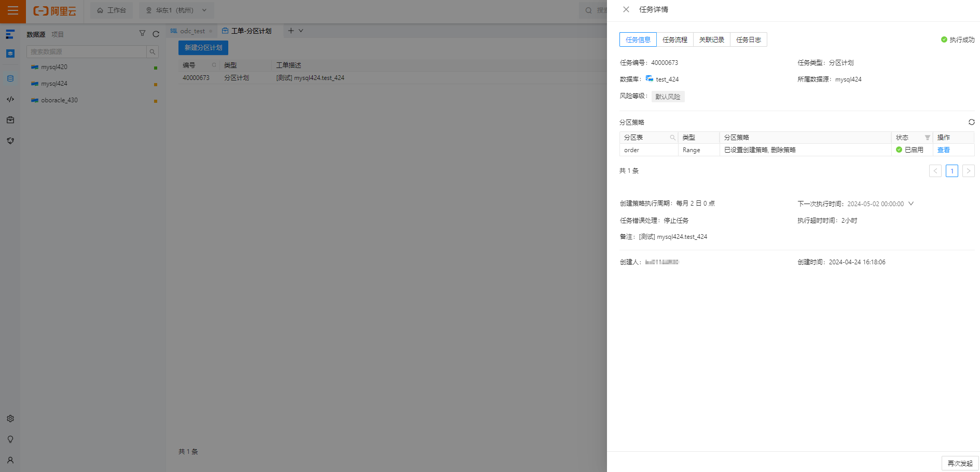
Task: Open the blue layers sidebar icon
Action: pos(10,53)
